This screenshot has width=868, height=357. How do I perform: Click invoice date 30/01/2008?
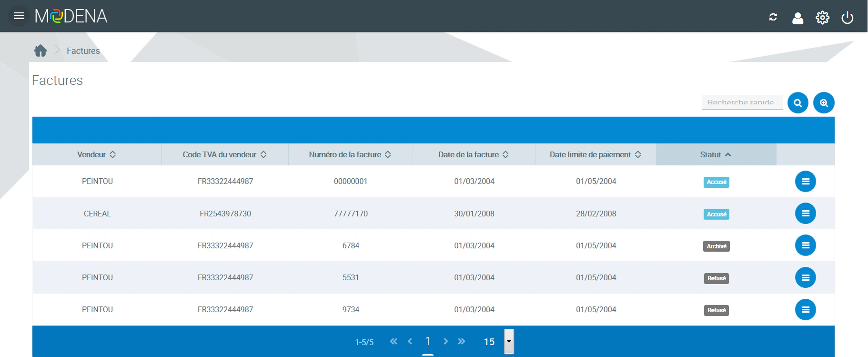[474, 214]
